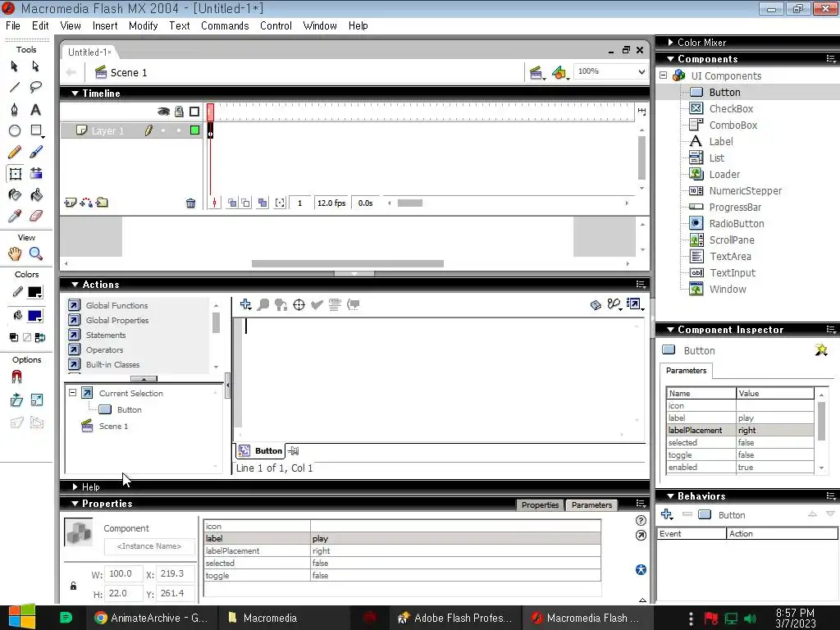Select the Line tool
The image size is (840, 630).
click(15, 87)
